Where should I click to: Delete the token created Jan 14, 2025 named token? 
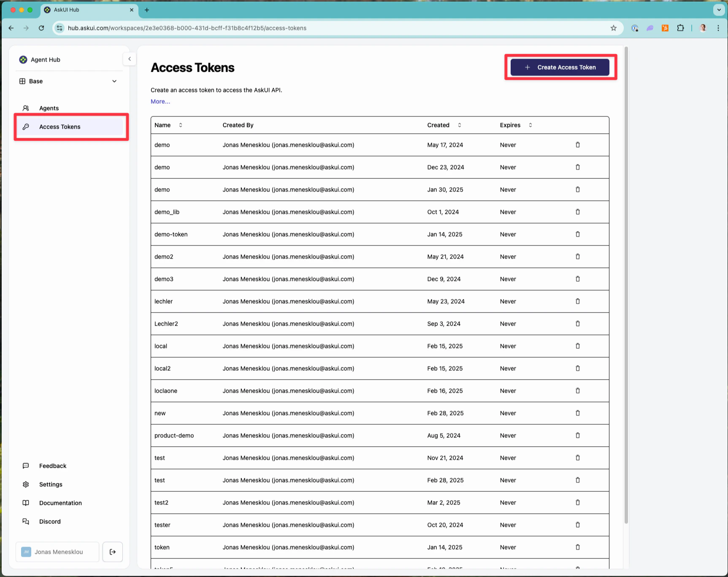pos(578,547)
